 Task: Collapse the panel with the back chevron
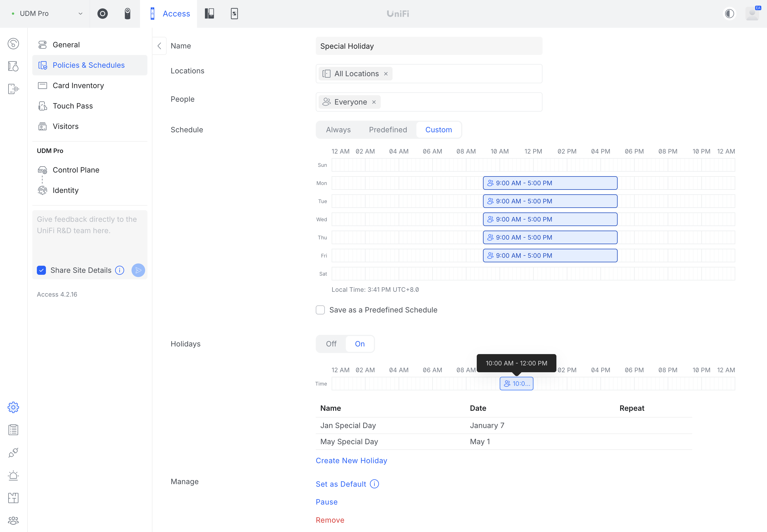click(x=159, y=46)
